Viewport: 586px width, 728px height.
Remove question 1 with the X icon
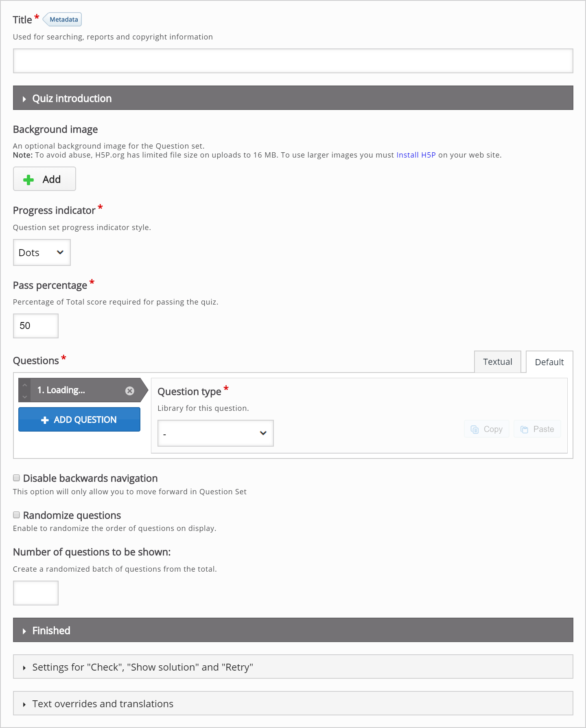click(129, 391)
